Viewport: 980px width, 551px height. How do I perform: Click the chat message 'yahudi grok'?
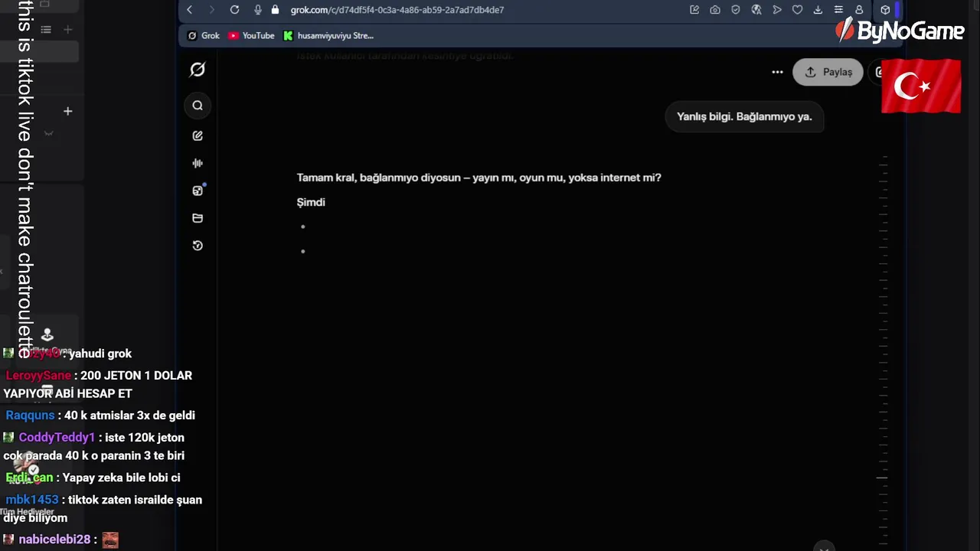point(100,354)
